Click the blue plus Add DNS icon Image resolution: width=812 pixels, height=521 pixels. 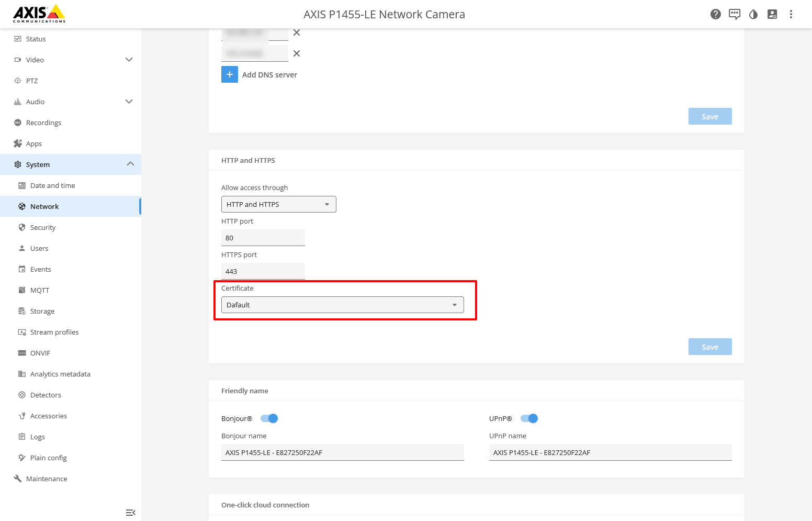(x=230, y=74)
